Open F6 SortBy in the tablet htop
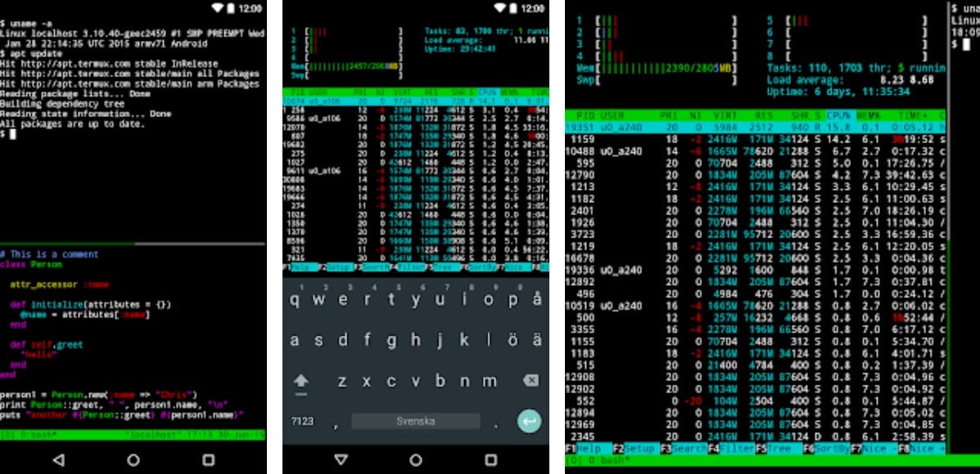Image resolution: width=980 pixels, height=474 pixels. tap(825, 449)
